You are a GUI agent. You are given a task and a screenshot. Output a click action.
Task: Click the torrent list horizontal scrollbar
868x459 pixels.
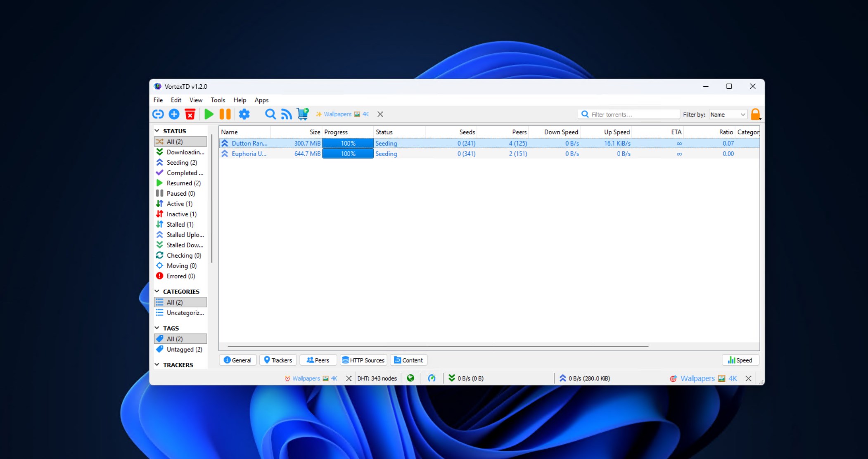click(x=438, y=346)
